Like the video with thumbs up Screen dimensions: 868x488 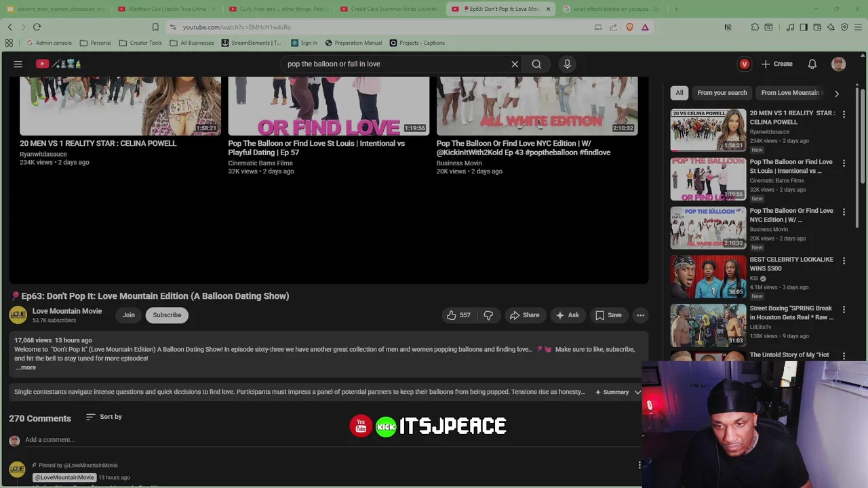coord(458,315)
